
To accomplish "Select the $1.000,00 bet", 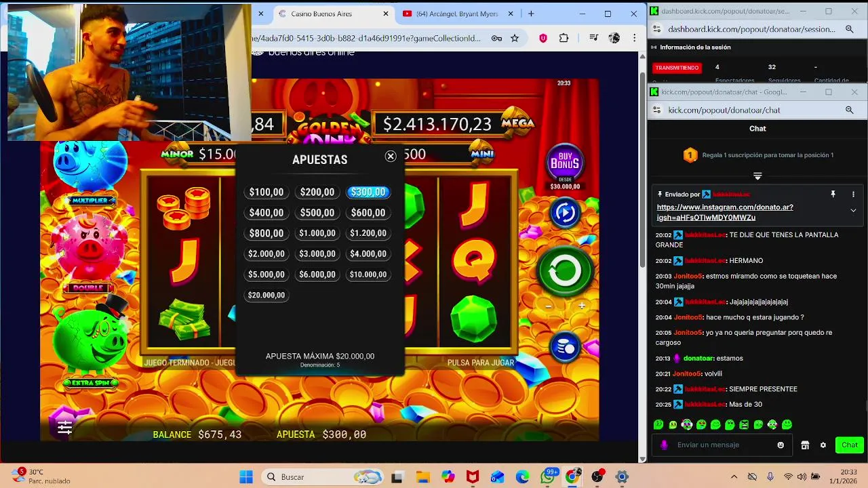I will (x=317, y=233).
